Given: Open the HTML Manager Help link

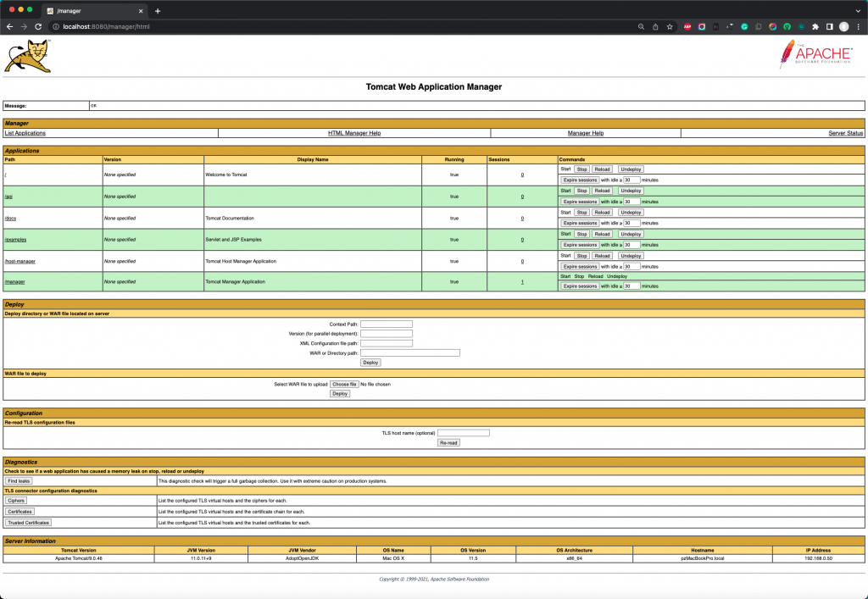Looking at the screenshot, I should click(354, 133).
